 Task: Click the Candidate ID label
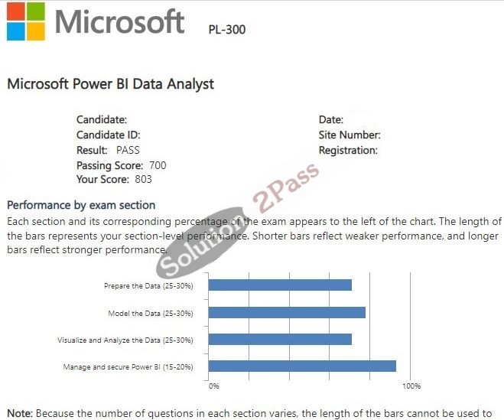tap(109, 135)
